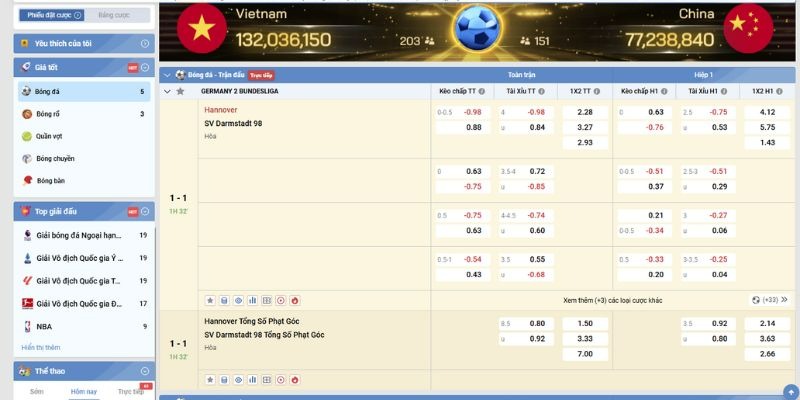
Task: Collapse the Top giải đấu section
Action: click(x=145, y=212)
